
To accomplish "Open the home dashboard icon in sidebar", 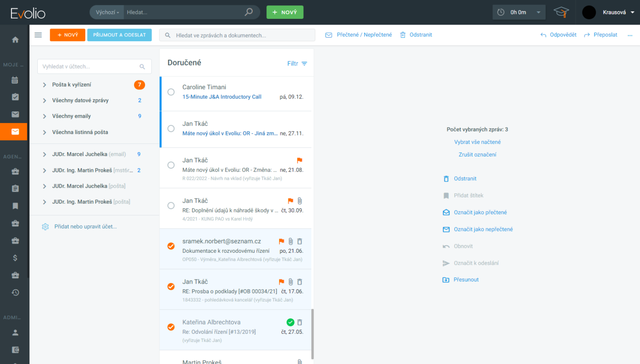I will pyautogui.click(x=15, y=39).
